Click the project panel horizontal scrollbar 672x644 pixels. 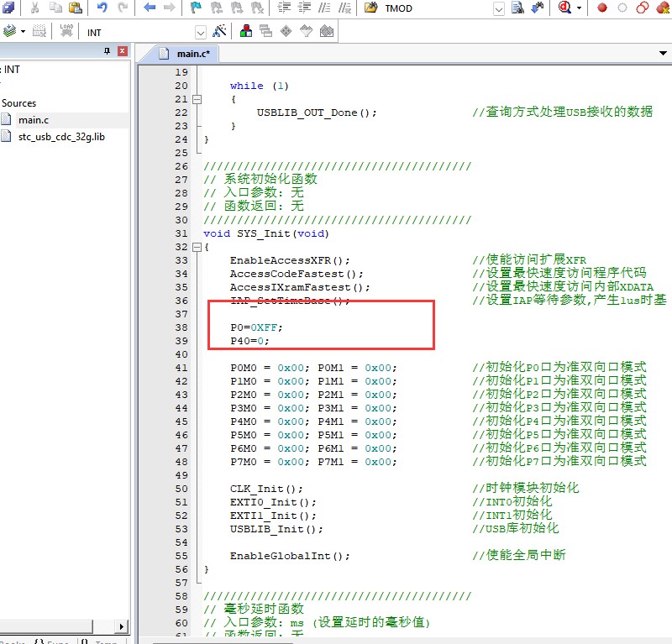46,626
